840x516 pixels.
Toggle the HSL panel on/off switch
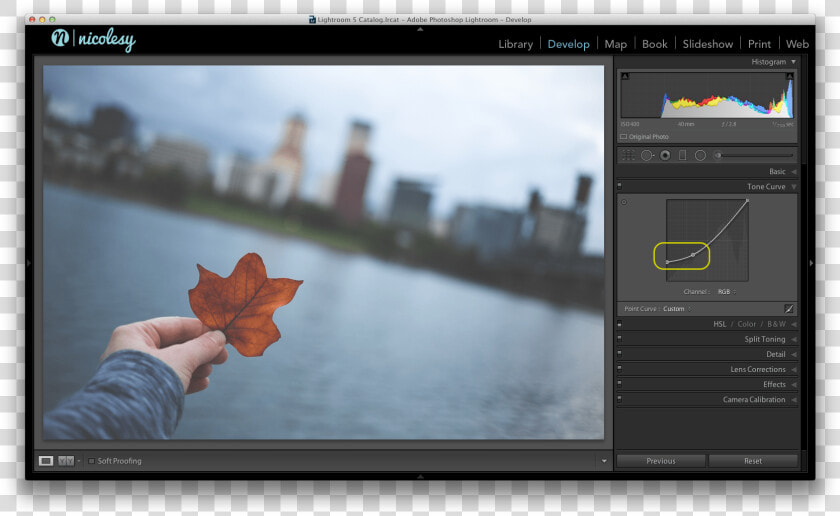(x=620, y=324)
